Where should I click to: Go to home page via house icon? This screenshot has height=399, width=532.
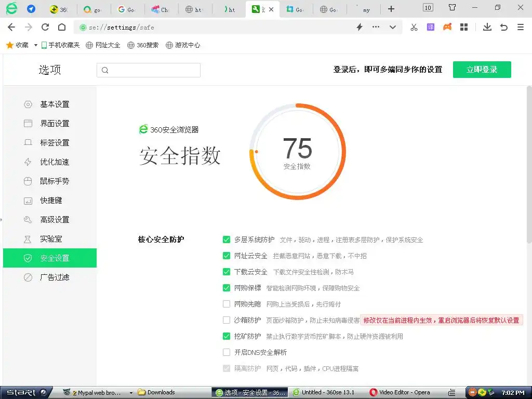pos(62,27)
